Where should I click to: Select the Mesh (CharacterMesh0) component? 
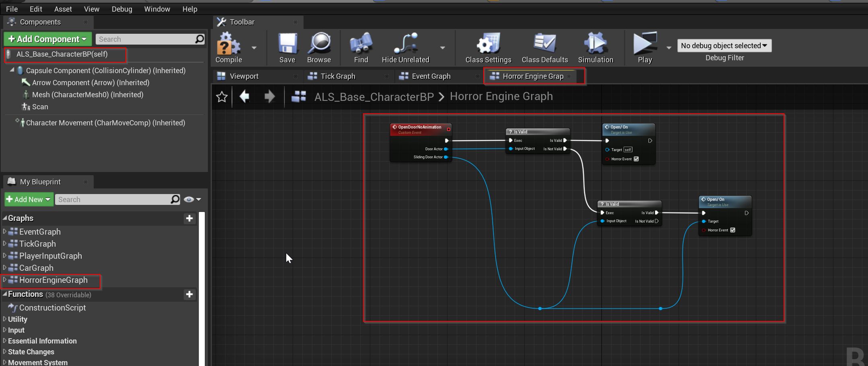[x=87, y=94]
